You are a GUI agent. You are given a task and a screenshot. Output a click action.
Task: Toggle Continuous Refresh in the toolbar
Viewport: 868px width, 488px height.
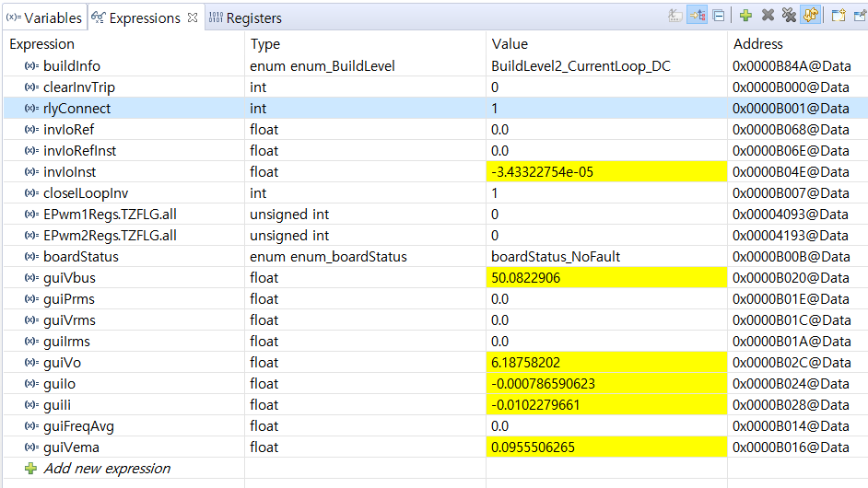click(x=811, y=16)
